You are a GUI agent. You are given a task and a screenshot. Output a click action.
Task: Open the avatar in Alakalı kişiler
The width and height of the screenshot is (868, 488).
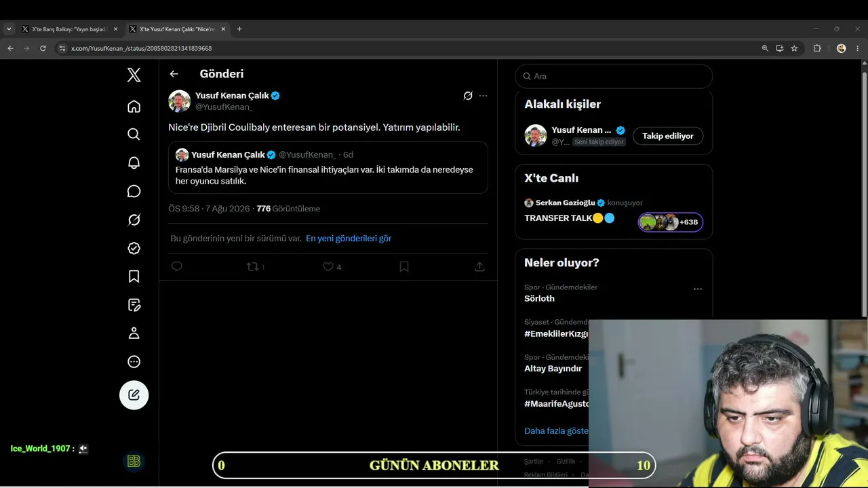pos(536,136)
